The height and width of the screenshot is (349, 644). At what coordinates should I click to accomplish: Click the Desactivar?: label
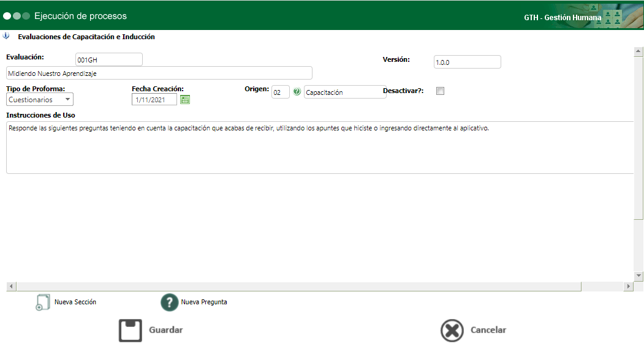click(x=403, y=91)
